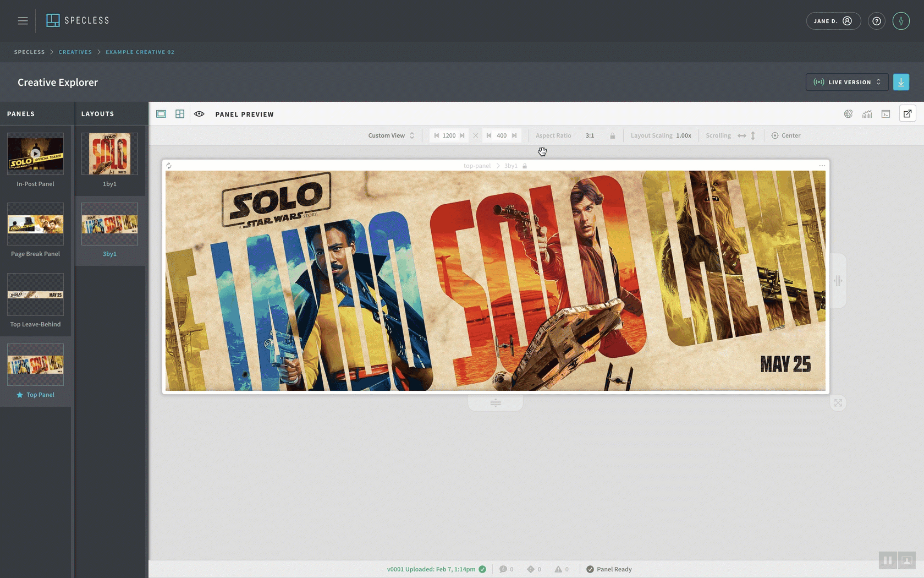Click the Specless logo
This screenshot has width=924, height=578.
[78, 20]
